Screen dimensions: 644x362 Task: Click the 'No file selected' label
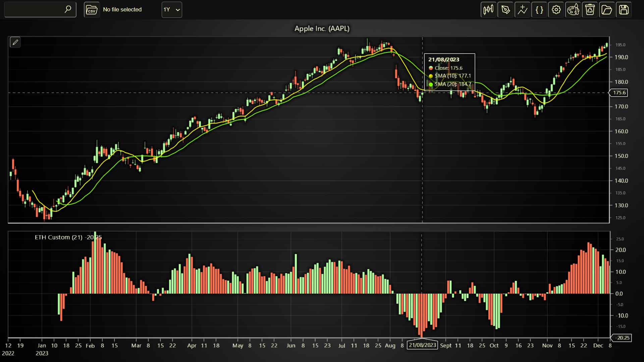click(122, 10)
